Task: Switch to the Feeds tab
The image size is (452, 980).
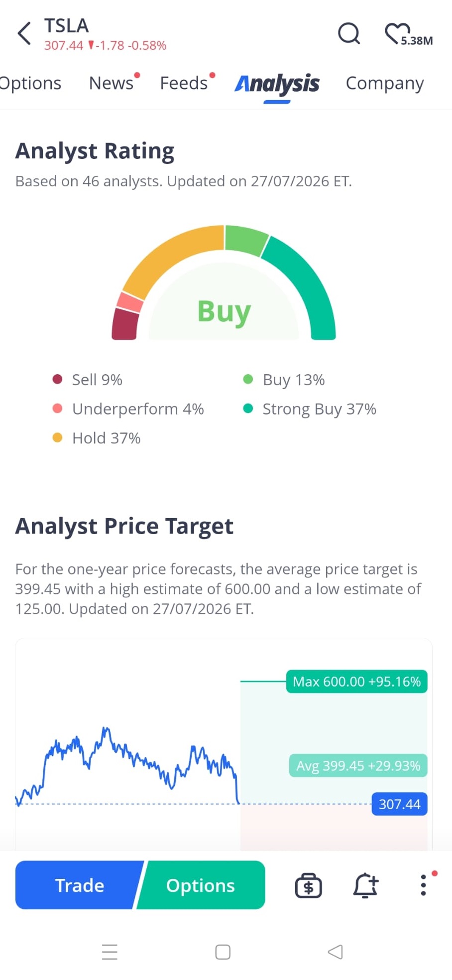Action: coord(184,83)
